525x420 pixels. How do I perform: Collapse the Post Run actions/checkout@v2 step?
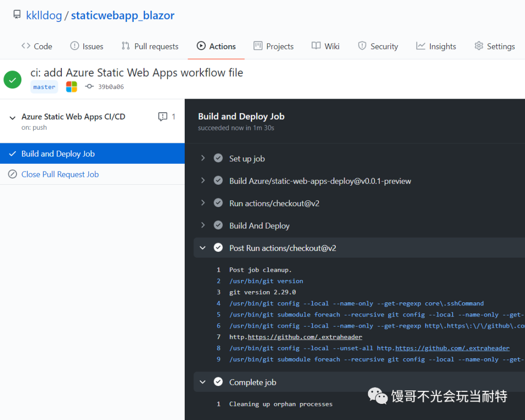pos(203,248)
